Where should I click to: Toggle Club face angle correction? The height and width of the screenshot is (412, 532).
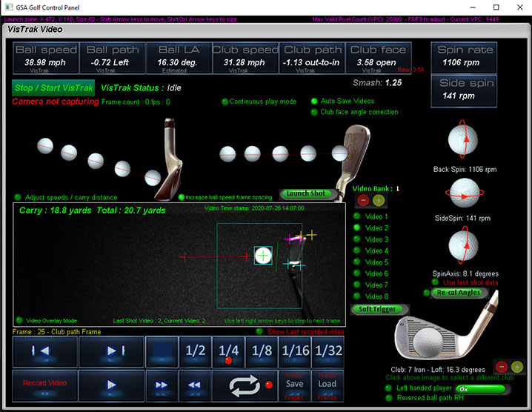click(x=314, y=112)
